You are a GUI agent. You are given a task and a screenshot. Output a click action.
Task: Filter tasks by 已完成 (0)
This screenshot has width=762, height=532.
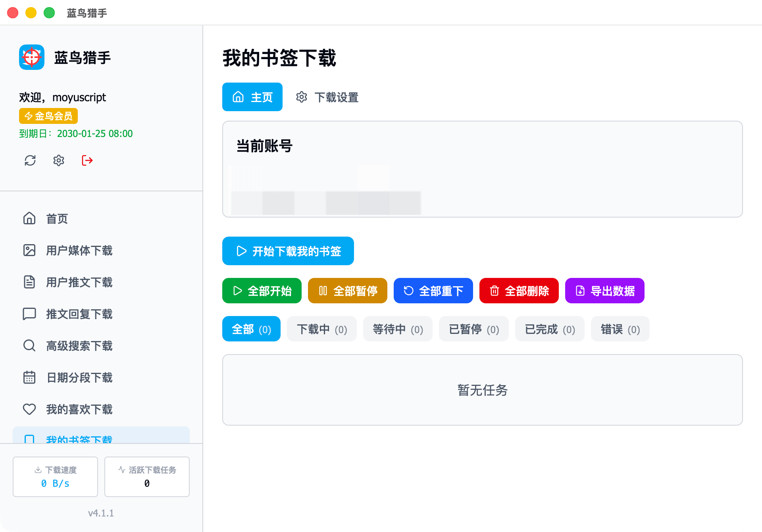tap(550, 329)
